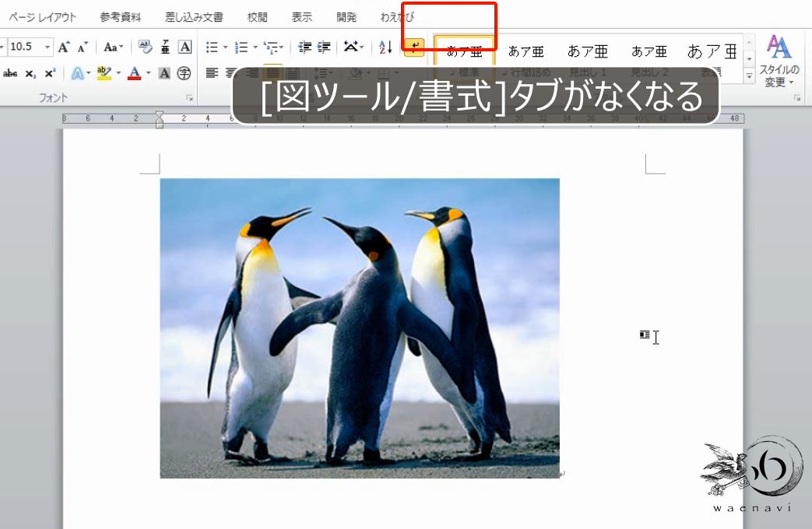This screenshot has width=812, height=529.
Task: Open the multilevel list menu
Action: [x=273, y=47]
